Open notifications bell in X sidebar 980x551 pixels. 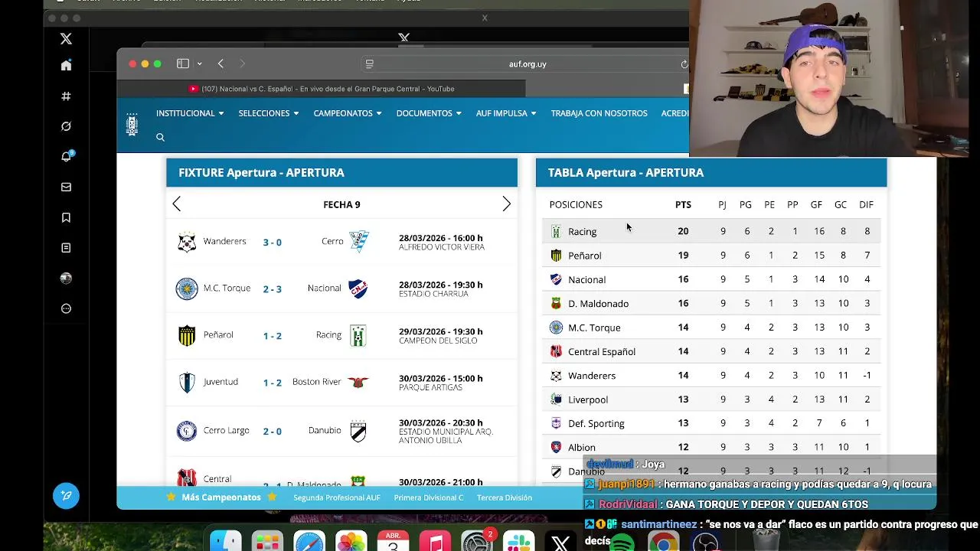[x=66, y=156]
